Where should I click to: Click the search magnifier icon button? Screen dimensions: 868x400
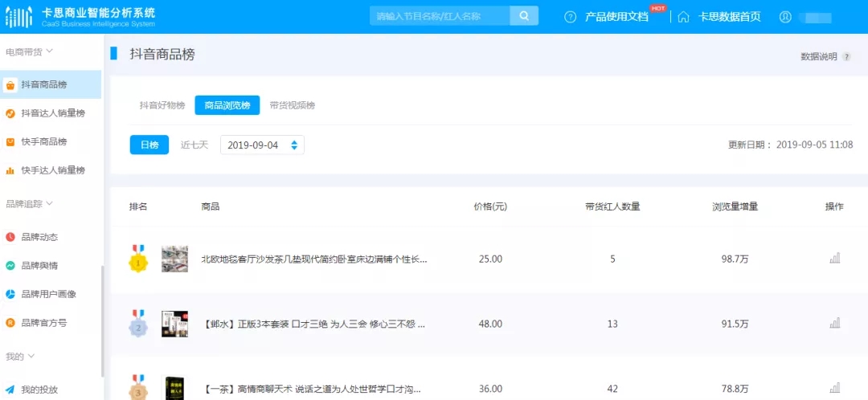(524, 16)
